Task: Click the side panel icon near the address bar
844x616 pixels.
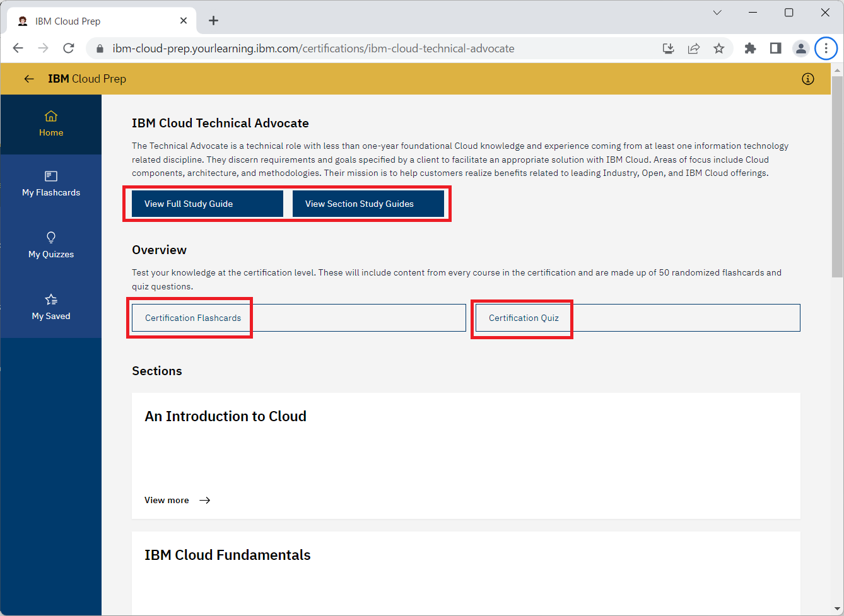Action: tap(775, 48)
